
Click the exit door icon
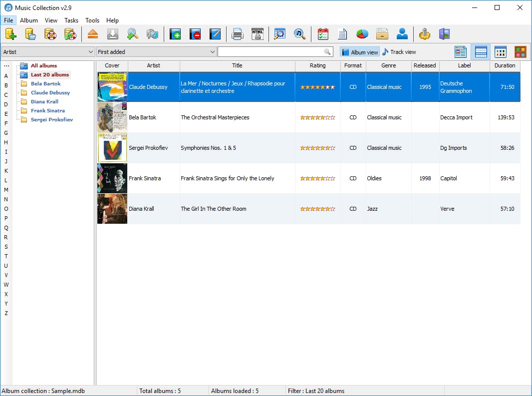(444, 34)
